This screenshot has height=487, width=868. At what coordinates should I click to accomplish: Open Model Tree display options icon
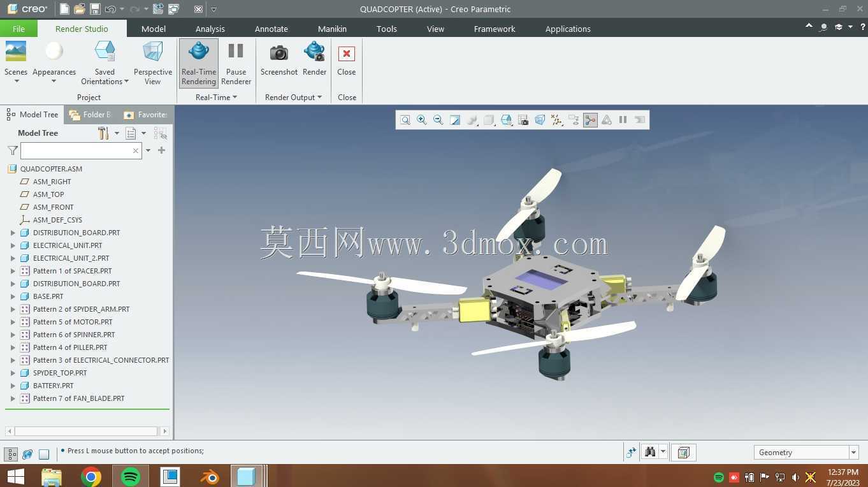131,133
